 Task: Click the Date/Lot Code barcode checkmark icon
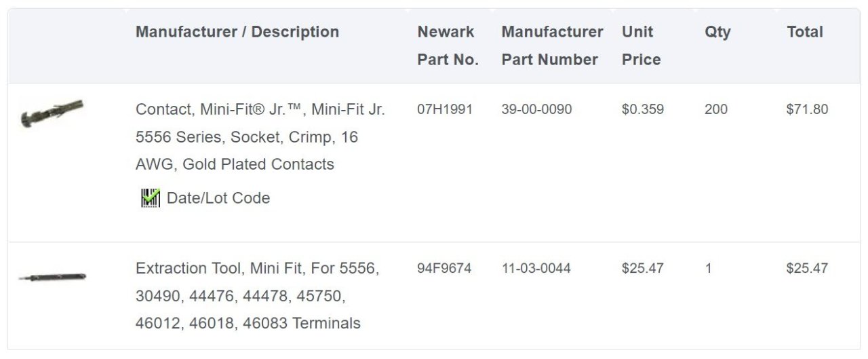click(x=150, y=198)
